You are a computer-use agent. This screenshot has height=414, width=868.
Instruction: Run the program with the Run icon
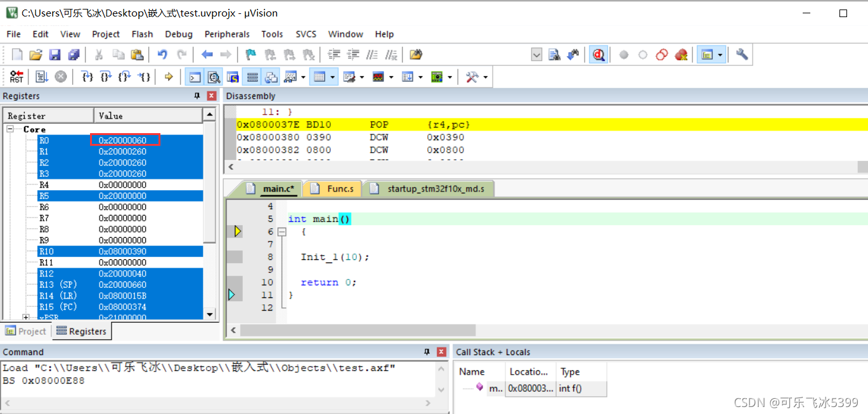(42, 77)
